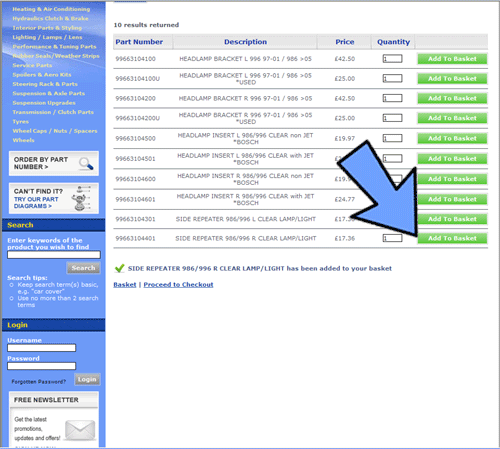Open Service Parts category

click(x=32, y=65)
